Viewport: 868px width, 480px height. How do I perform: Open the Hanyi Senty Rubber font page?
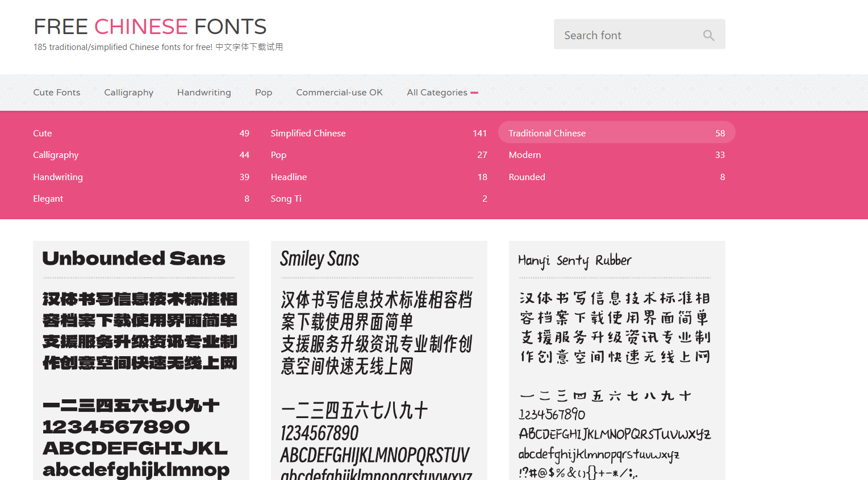574,261
